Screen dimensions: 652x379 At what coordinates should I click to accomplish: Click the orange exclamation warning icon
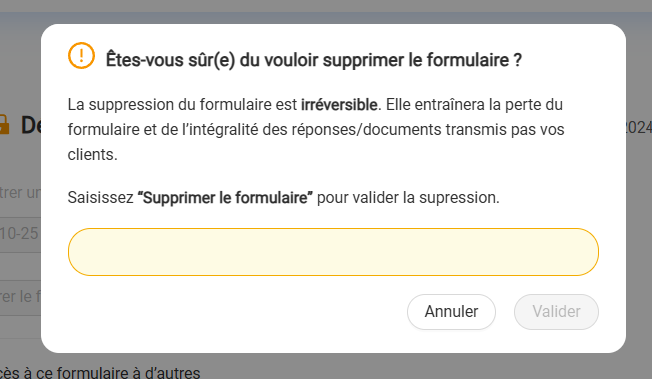pyautogui.click(x=82, y=55)
